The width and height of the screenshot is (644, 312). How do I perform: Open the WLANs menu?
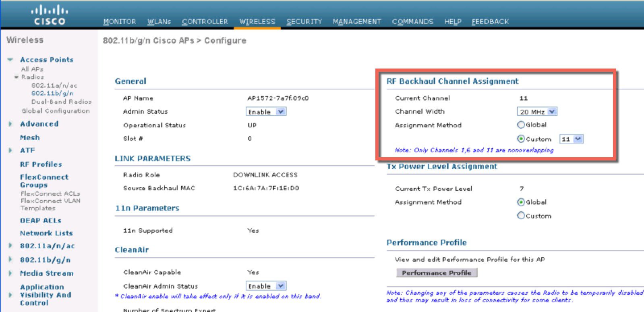click(x=159, y=22)
